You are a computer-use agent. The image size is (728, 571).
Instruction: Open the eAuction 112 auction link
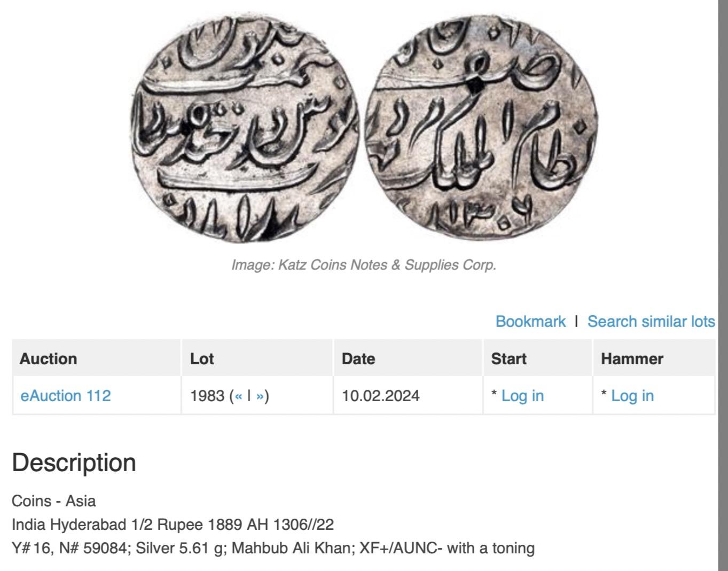[66, 396]
